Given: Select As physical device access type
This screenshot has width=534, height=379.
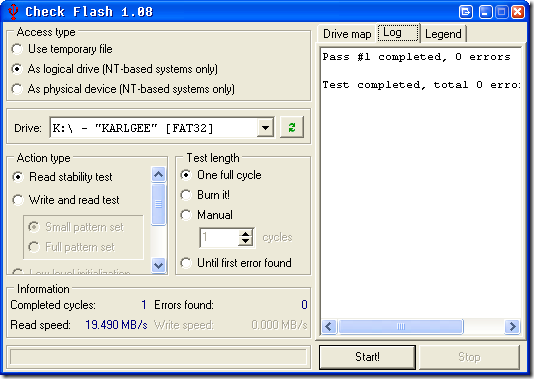Looking at the screenshot, I should (x=123, y=89).
